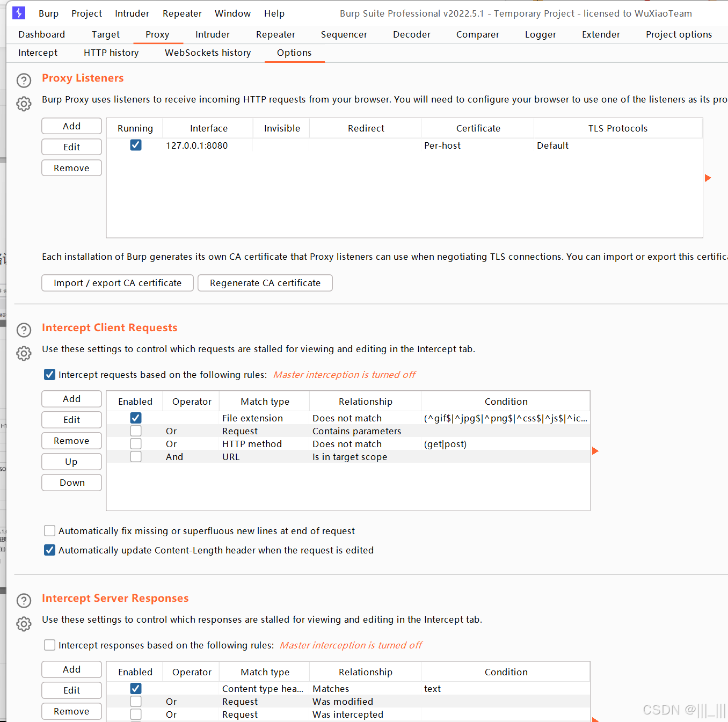Click Regenerate CA certificate
This screenshot has width=728, height=722.
265,283
